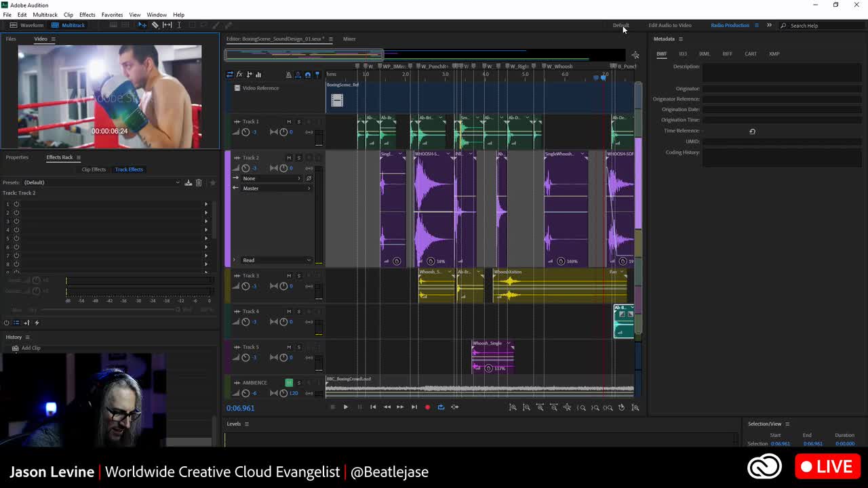
Task: Open the Multitrack menu
Action: pyautogui.click(x=45, y=15)
